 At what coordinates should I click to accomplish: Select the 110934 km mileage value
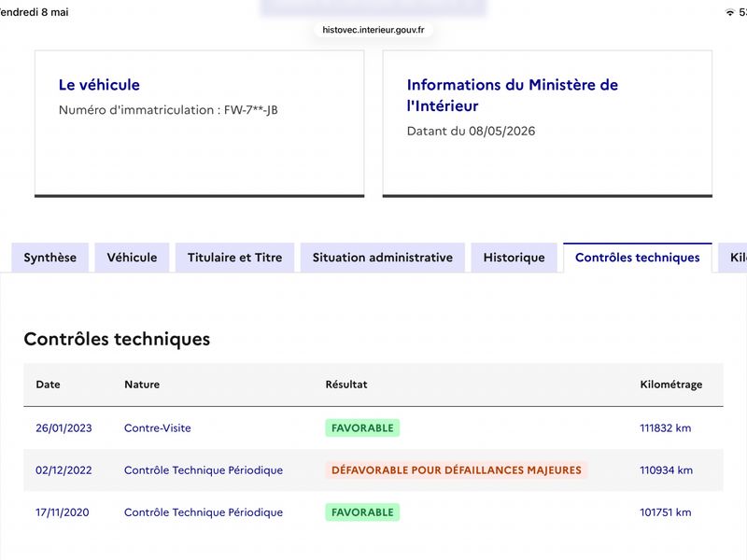click(x=666, y=470)
